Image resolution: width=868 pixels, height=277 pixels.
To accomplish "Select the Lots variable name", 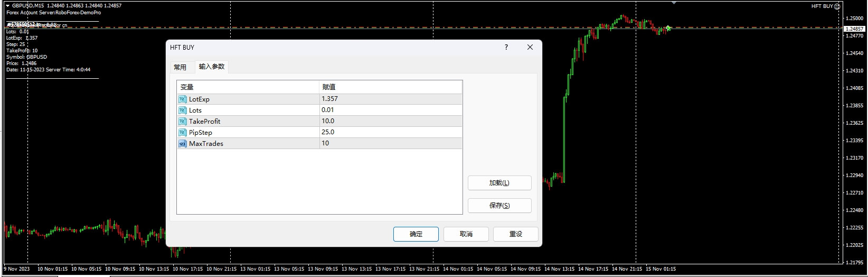I will point(195,110).
